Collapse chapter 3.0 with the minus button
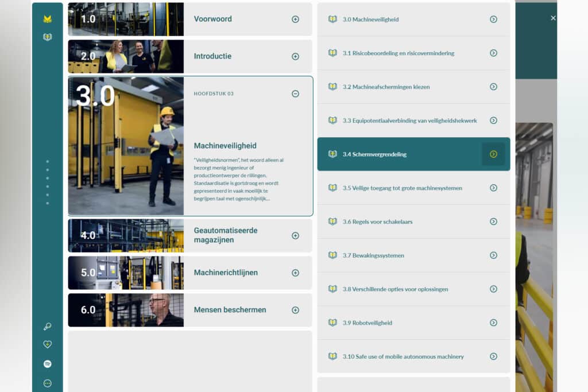Screen dimensions: 588x392 pyautogui.click(x=295, y=94)
